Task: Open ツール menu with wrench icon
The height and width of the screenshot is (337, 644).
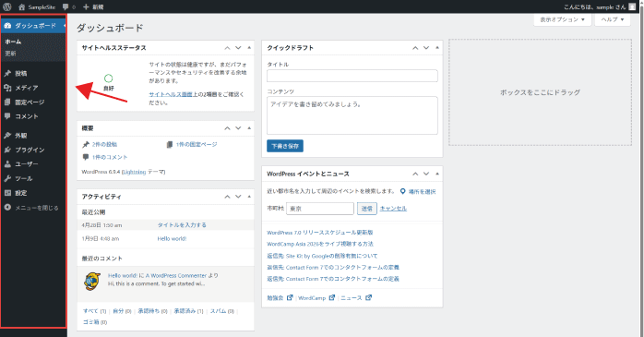Action: (33, 179)
